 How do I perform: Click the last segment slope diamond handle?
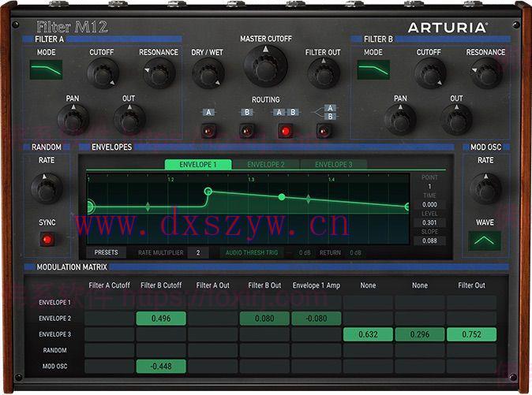(x=308, y=199)
